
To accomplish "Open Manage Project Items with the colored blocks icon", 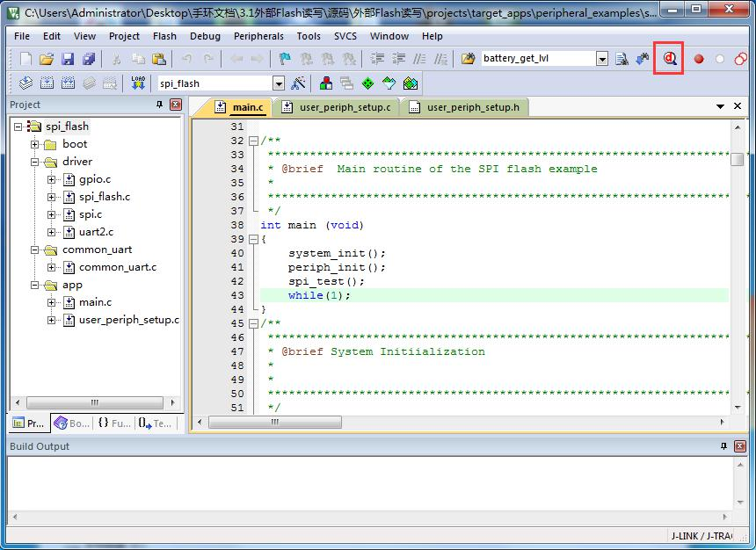I will pyautogui.click(x=326, y=83).
